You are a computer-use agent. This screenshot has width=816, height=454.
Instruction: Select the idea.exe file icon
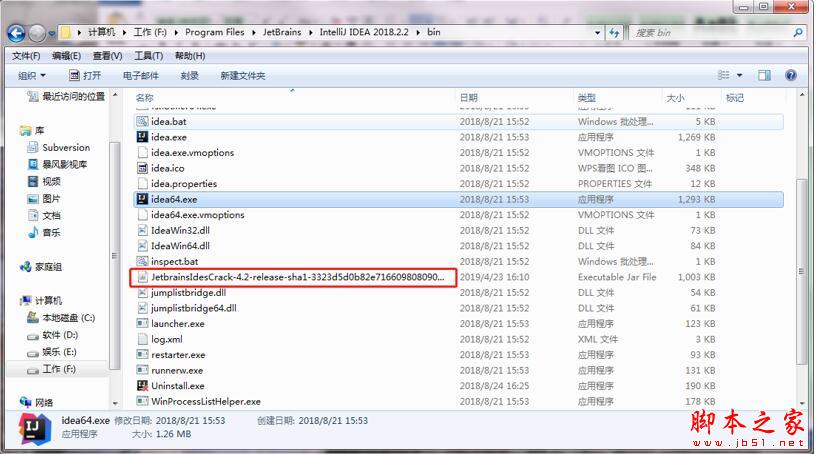(x=142, y=137)
